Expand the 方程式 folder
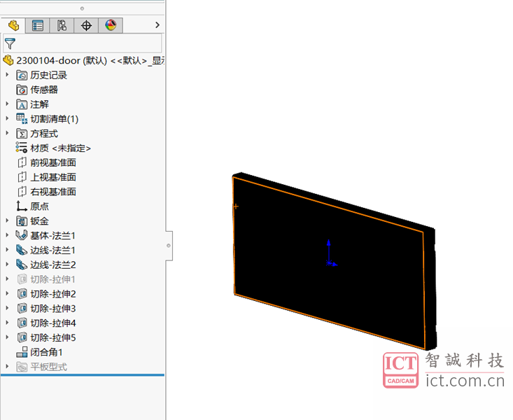 tap(7, 133)
